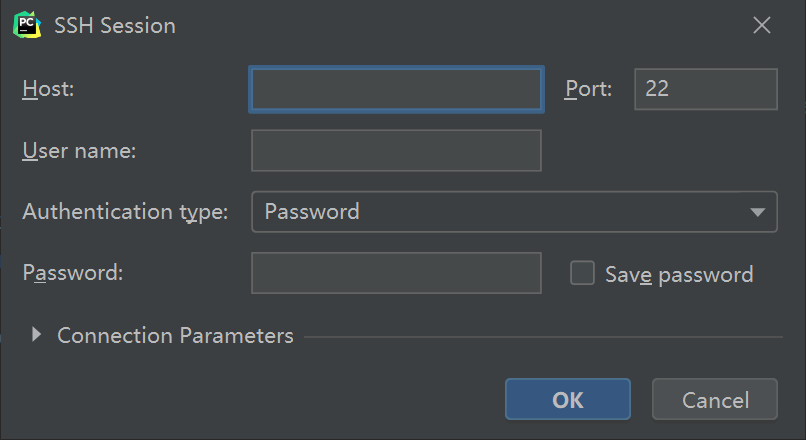Enable the Save password checkbox
The image size is (806, 440).
582,273
